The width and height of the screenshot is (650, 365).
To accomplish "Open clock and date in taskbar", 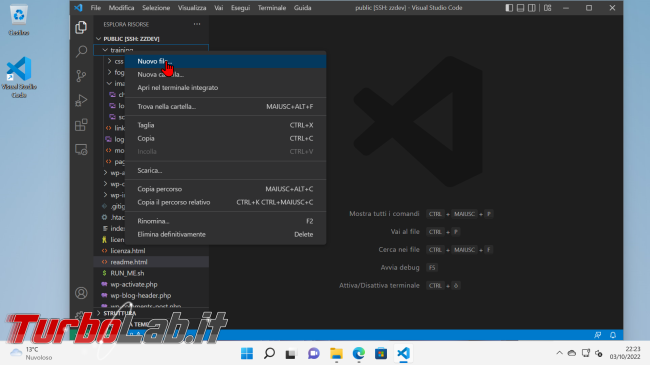I will point(625,353).
